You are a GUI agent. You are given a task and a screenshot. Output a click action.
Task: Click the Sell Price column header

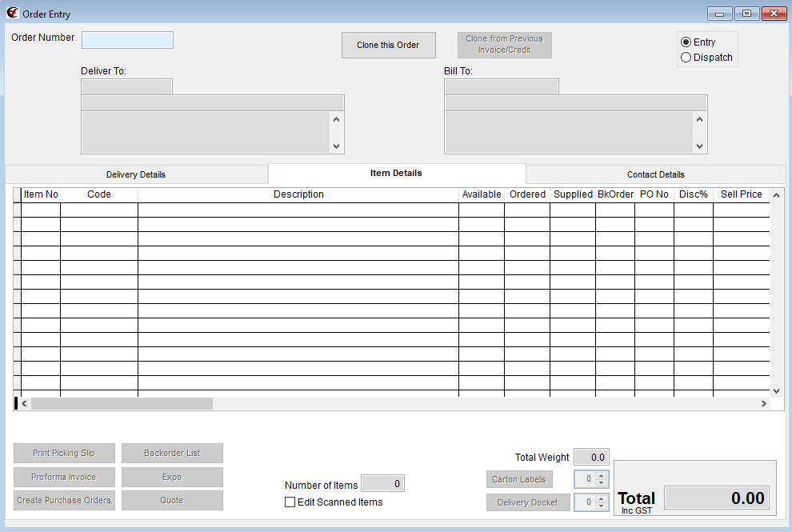click(x=741, y=194)
